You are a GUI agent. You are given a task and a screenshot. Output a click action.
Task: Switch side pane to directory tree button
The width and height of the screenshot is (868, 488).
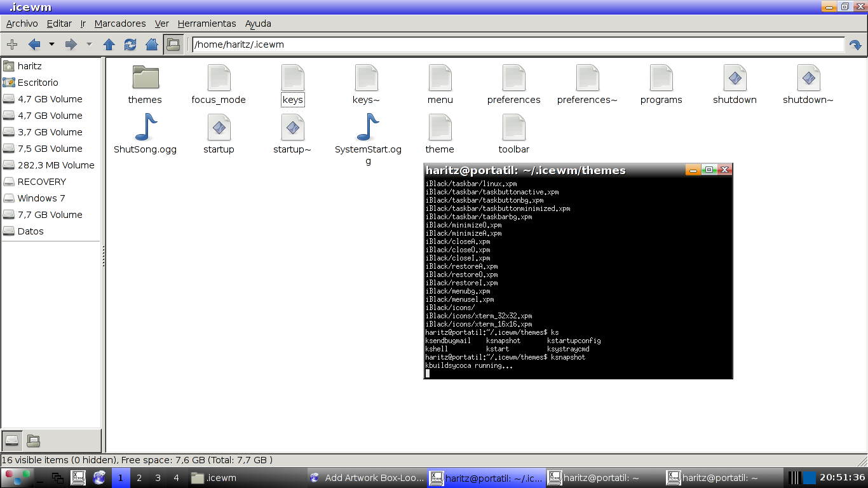pyautogui.click(x=33, y=440)
